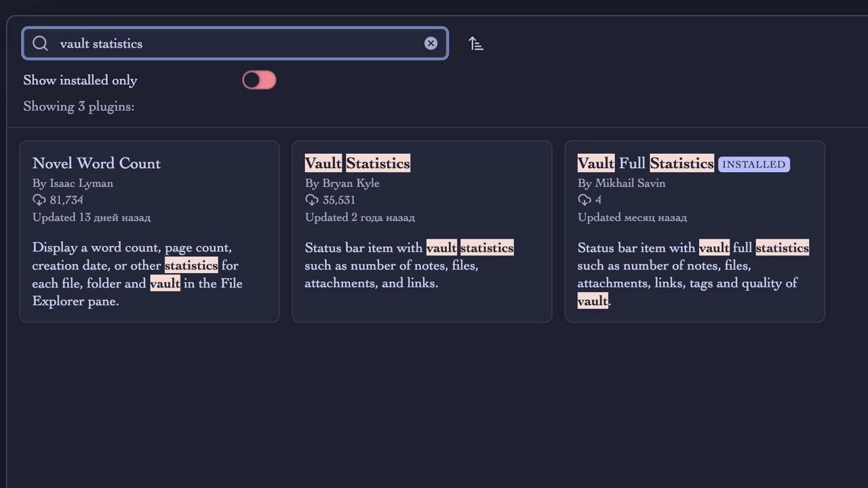The height and width of the screenshot is (488, 868).
Task: Open the Vault Full Statistics plugin title
Action: click(x=646, y=163)
